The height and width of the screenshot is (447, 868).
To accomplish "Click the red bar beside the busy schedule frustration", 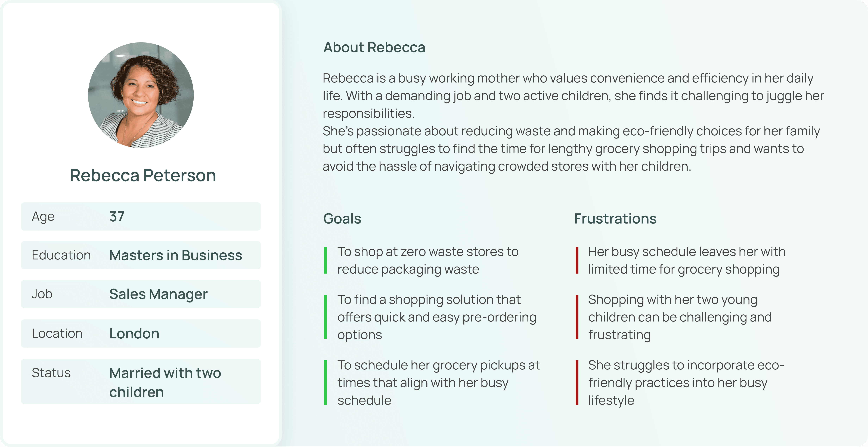I will (577, 260).
